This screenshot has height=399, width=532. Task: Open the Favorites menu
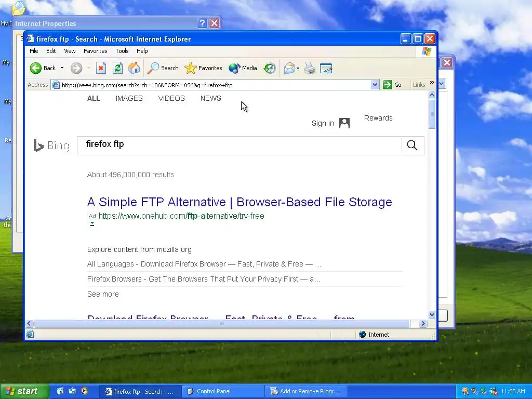(x=96, y=51)
